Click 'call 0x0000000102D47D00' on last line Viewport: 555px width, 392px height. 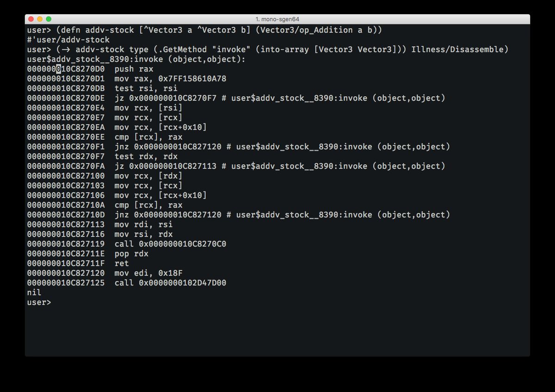(x=170, y=283)
